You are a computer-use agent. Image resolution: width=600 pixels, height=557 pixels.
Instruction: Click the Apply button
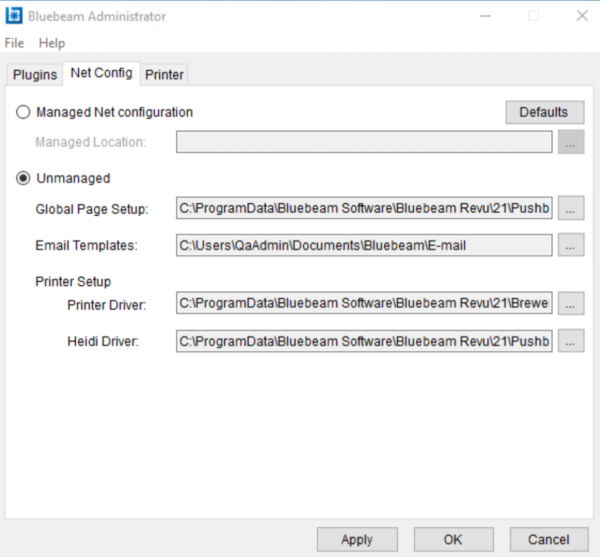pos(357,539)
